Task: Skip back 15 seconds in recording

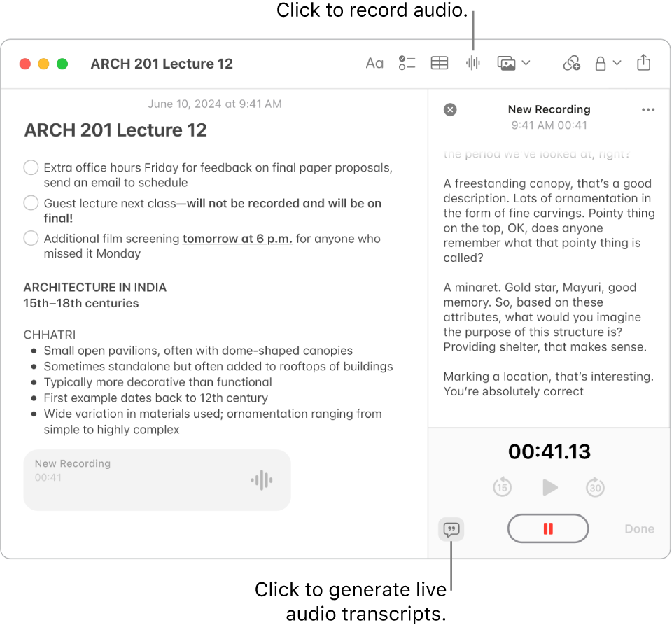Action: 502,487
